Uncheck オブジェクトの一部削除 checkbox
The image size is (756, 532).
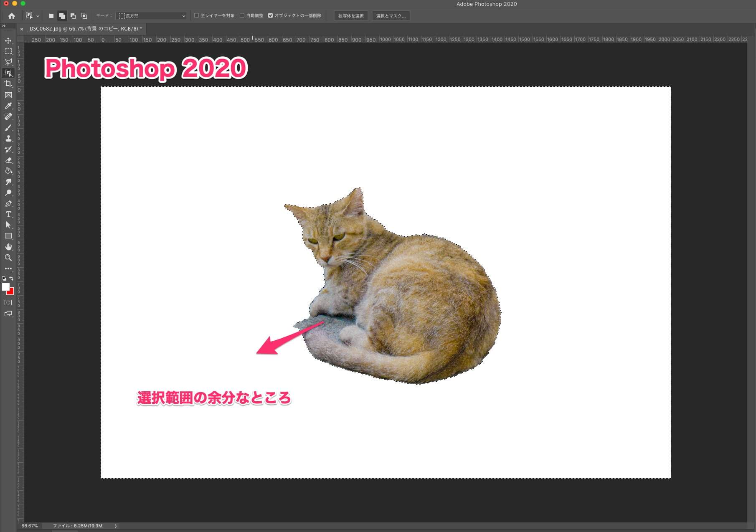coord(271,16)
